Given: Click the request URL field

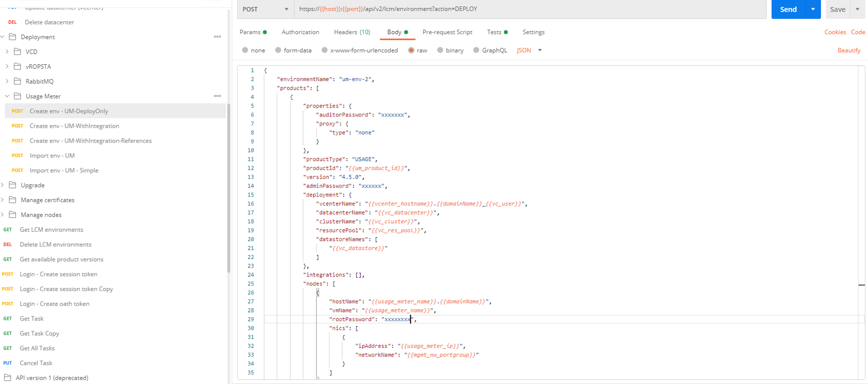Looking at the screenshot, I should (530, 9).
